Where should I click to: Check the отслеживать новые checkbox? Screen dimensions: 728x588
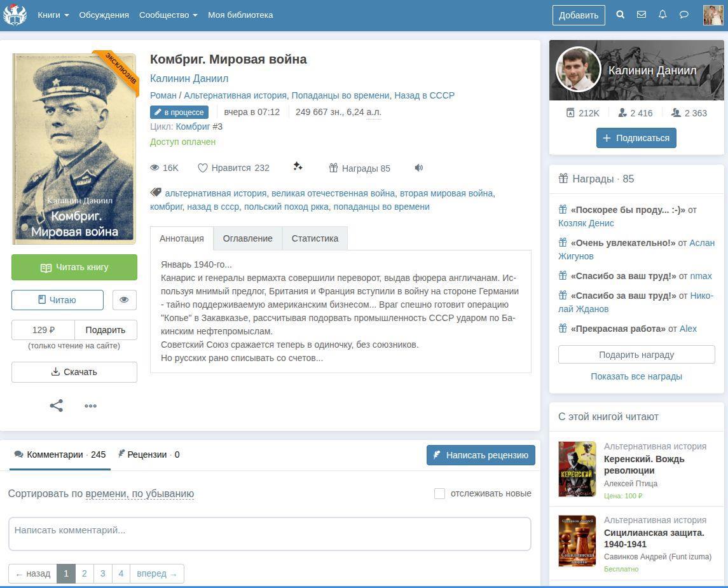pos(439,493)
